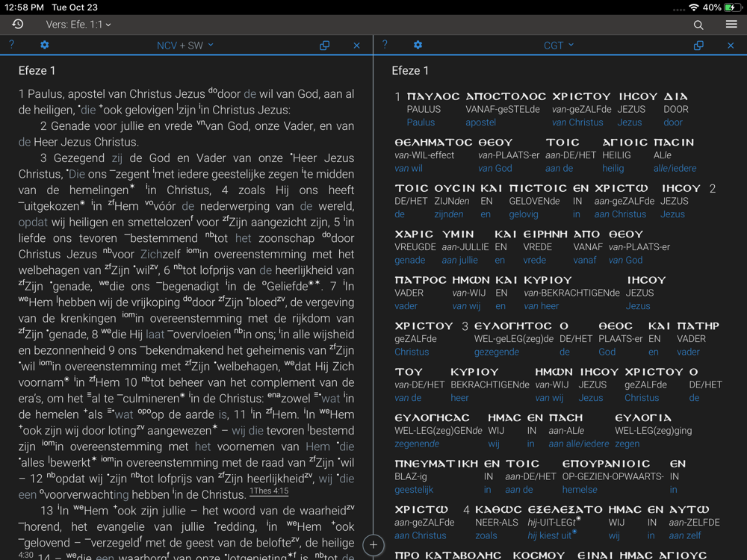Close the NCV + SW pane

click(x=356, y=46)
